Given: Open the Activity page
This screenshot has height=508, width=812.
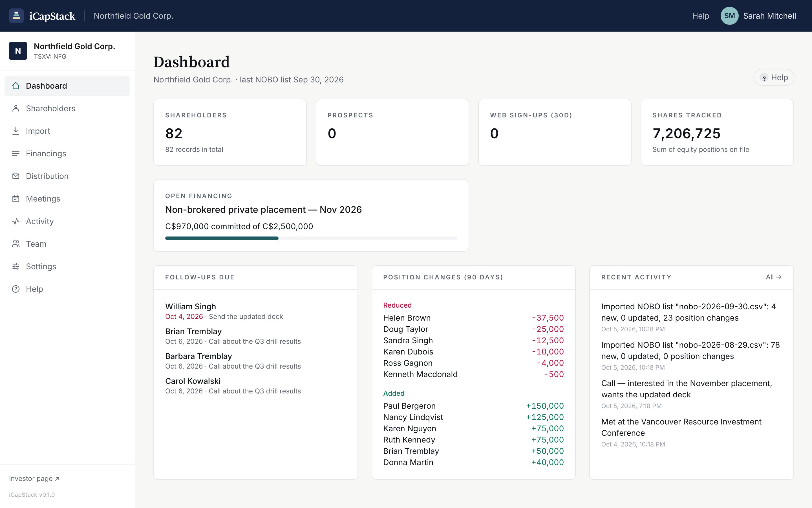Looking at the screenshot, I should [x=67, y=221].
